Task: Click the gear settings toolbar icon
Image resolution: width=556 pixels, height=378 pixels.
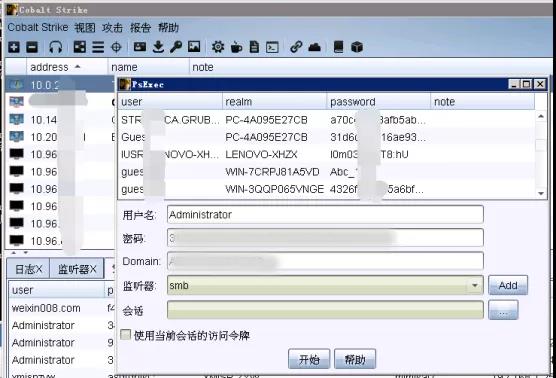Action: tap(218, 47)
